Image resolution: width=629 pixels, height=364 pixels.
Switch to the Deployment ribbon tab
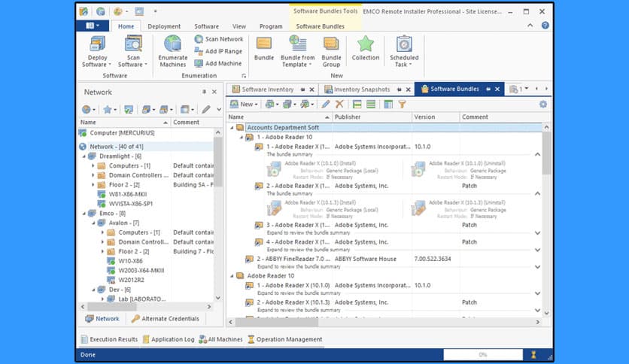(x=164, y=26)
